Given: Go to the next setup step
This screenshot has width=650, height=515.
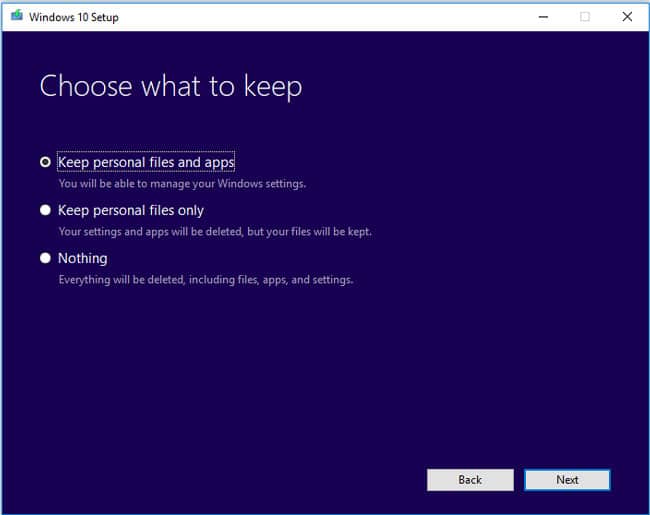Looking at the screenshot, I should coord(567,480).
